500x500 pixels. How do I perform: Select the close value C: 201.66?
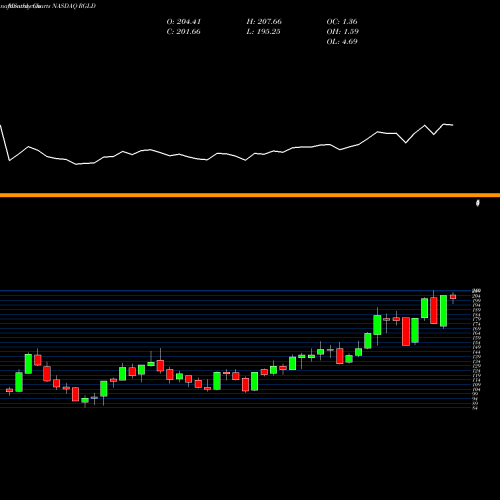point(184,32)
